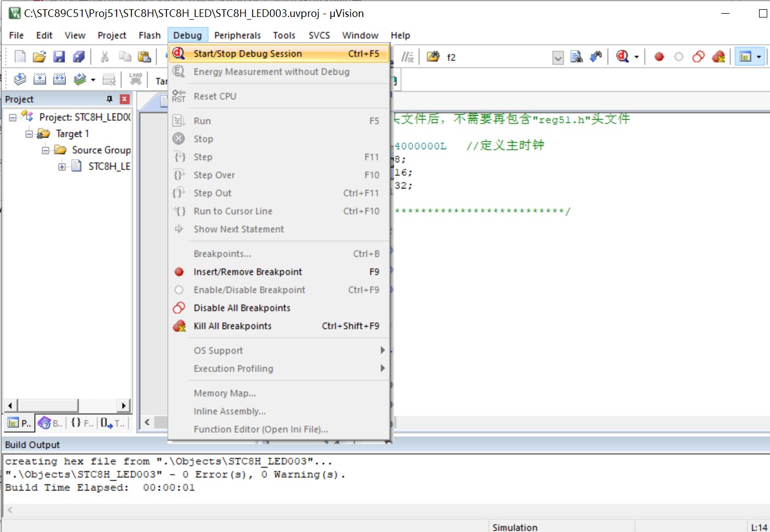
Task: Translate current file toolbar icon
Action: pyautogui.click(x=20, y=80)
